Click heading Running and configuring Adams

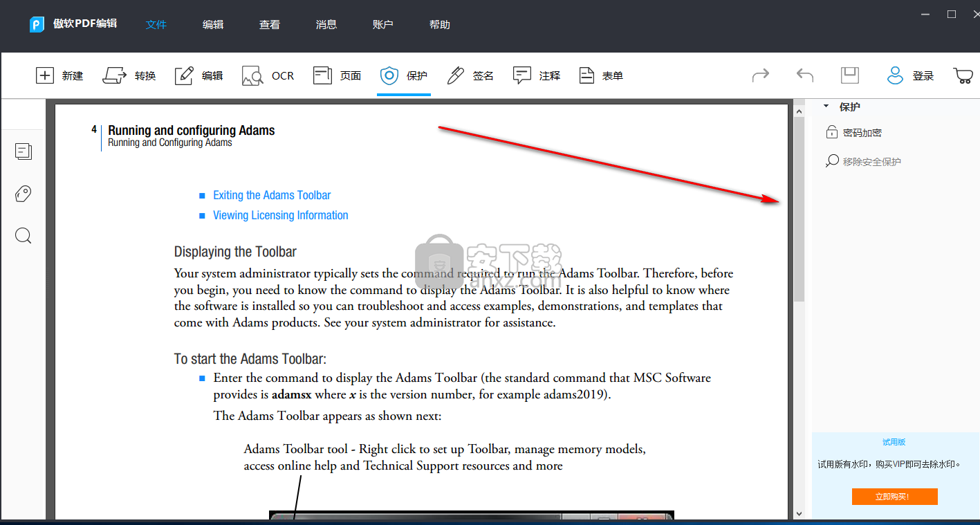pos(192,130)
